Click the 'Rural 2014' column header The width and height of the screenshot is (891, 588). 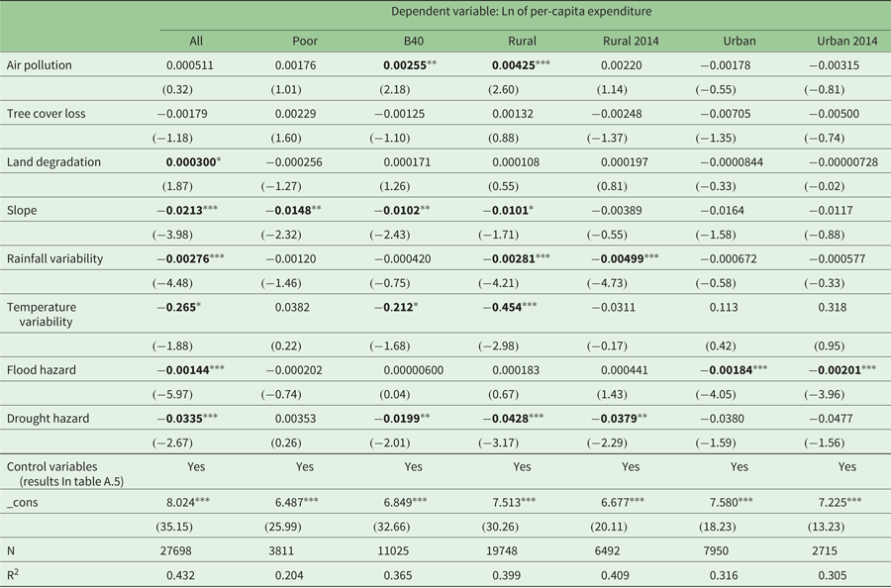click(x=631, y=41)
